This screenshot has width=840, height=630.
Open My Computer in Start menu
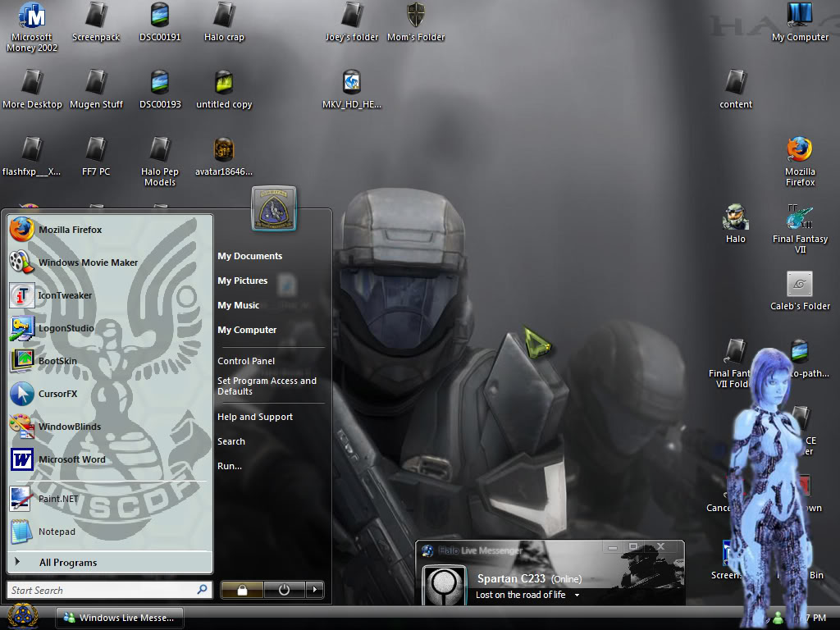pos(247,330)
